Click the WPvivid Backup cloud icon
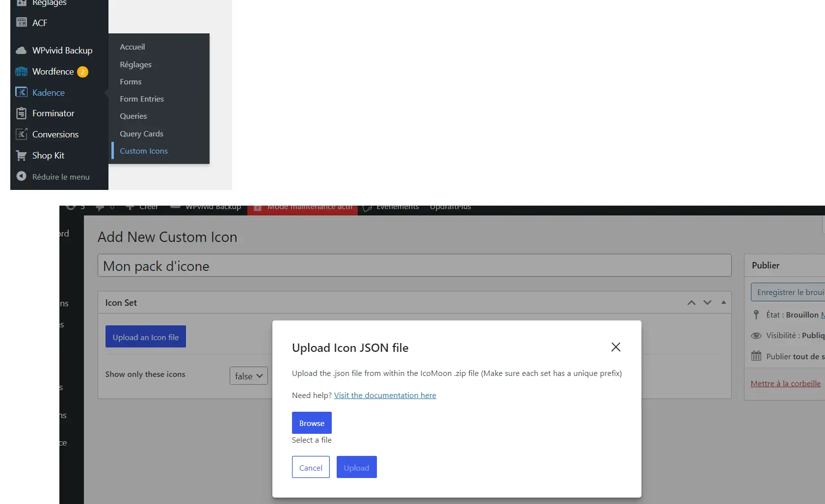The image size is (825, 504). pos(21,51)
